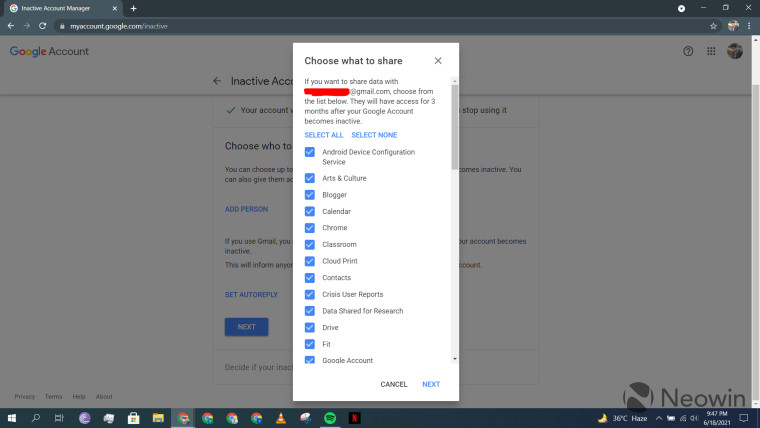Click the Google Account logo

coord(49,51)
